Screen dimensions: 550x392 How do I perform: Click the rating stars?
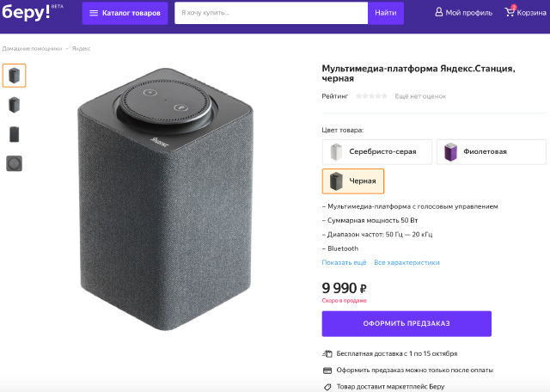point(371,96)
